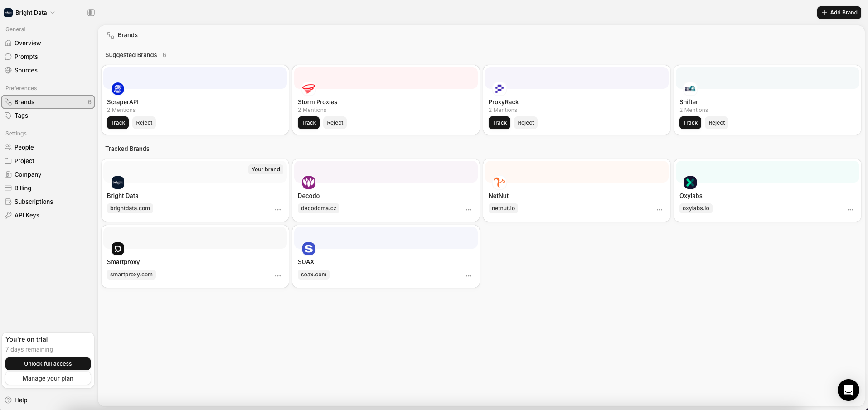Click the Company building icon
868x410 pixels.
point(8,174)
